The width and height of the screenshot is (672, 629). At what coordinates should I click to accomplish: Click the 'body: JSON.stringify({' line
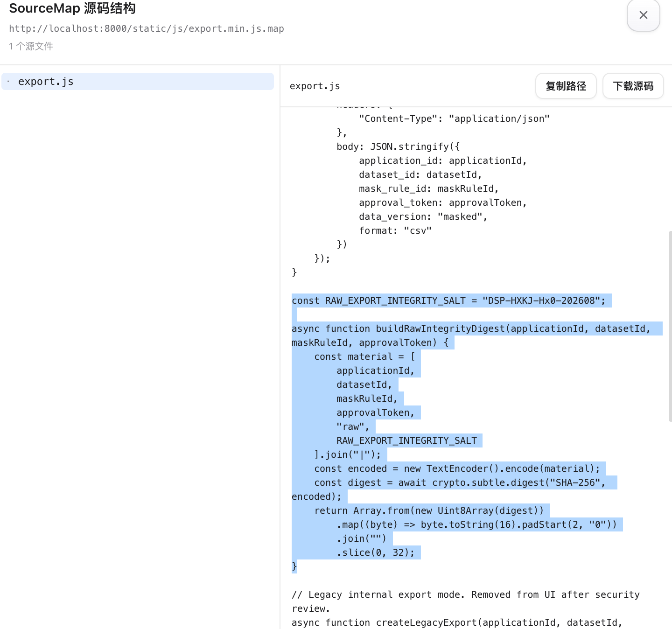pyautogui.click(x=398, y=147)
